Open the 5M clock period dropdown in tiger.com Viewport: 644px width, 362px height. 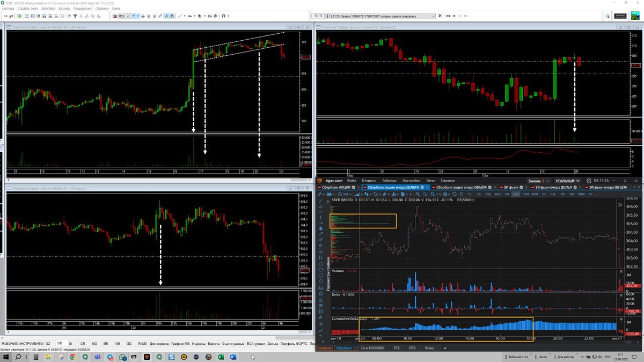(x=344, y=194)
